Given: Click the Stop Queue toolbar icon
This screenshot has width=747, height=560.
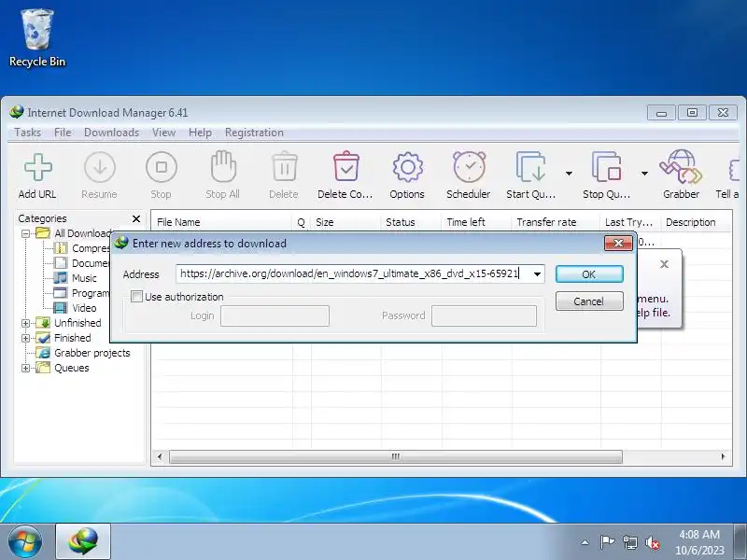Looking at the screenshot, I should pos(606,167).
